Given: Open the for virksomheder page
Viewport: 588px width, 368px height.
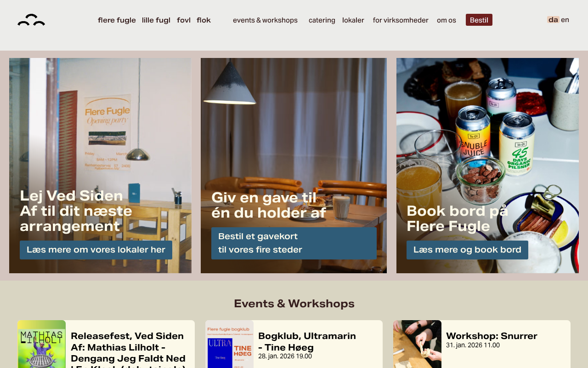Looking at the screenshot, I should click(x=401, y=20).
